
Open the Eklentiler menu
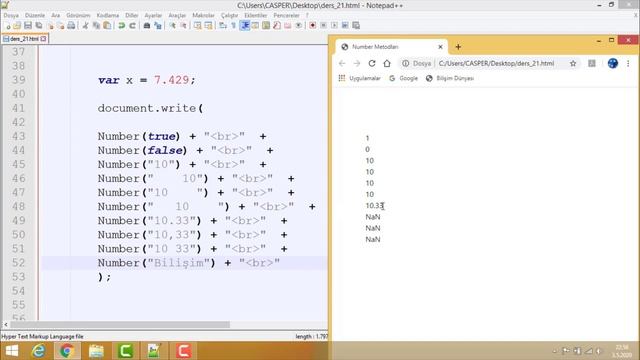click(256, 15)
